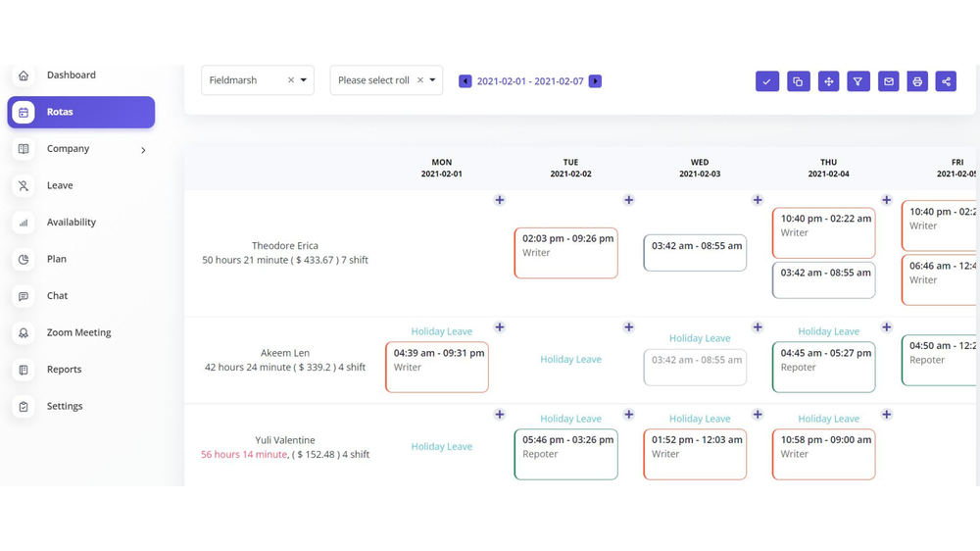Click the copy rota icon
Image resolution: width=980 pixels, height=551 pixels.
coord(798,81)
